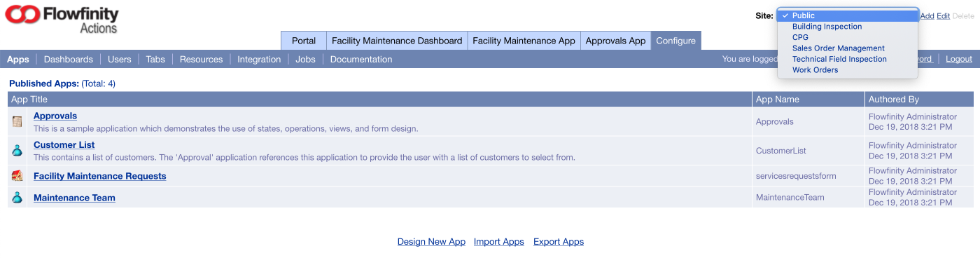The width and height of the screenshot is (980, 258).
Task: Open the Facility Maintenance Dashboard tab
Action: tap(397, 41)
